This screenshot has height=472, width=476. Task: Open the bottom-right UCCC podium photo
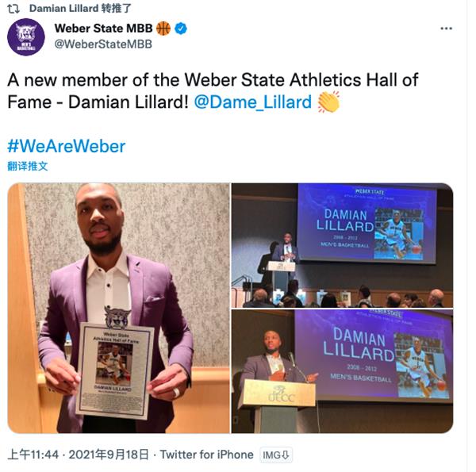click(x=342, y=371)
